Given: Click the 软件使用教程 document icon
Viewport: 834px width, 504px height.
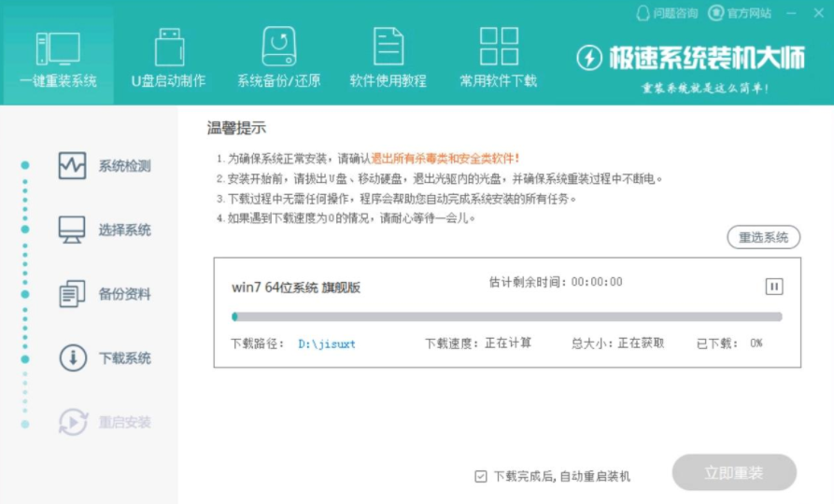Looking at the screenshot, I should 389,46.
